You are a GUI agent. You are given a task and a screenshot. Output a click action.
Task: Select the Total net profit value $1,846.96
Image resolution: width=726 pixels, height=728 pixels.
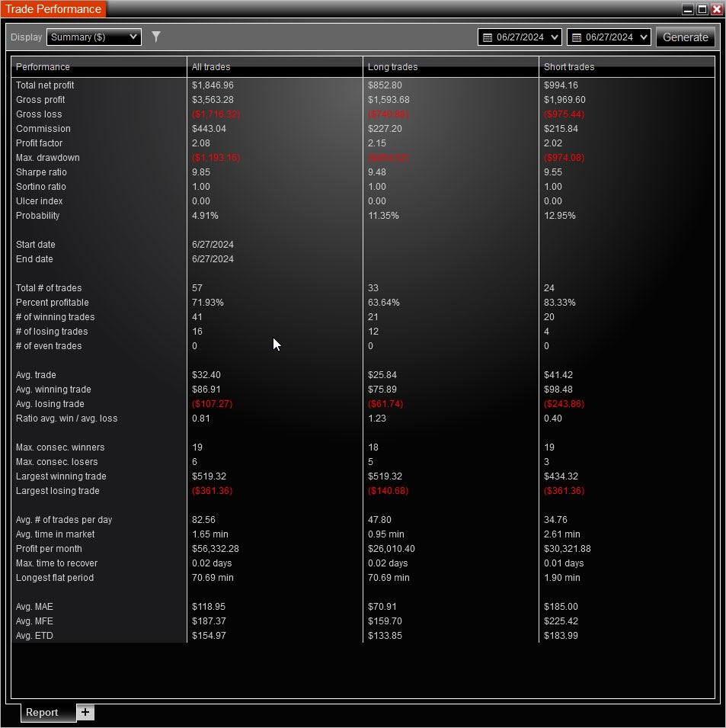click(212, 85)
